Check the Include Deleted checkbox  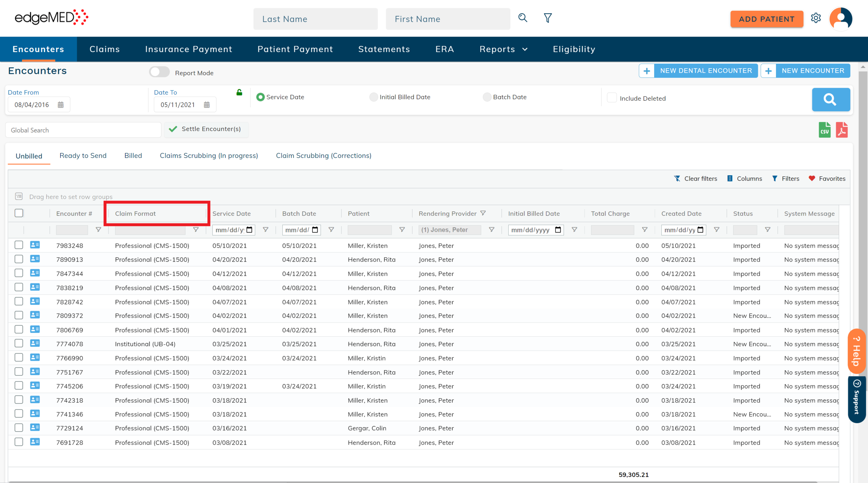(x=612, y=98)
